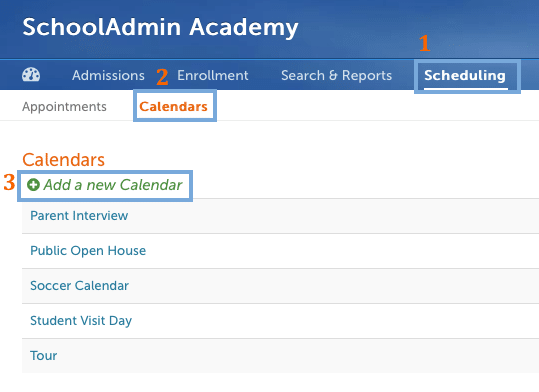Click the orange step number 1 marker

pos(425,43)
